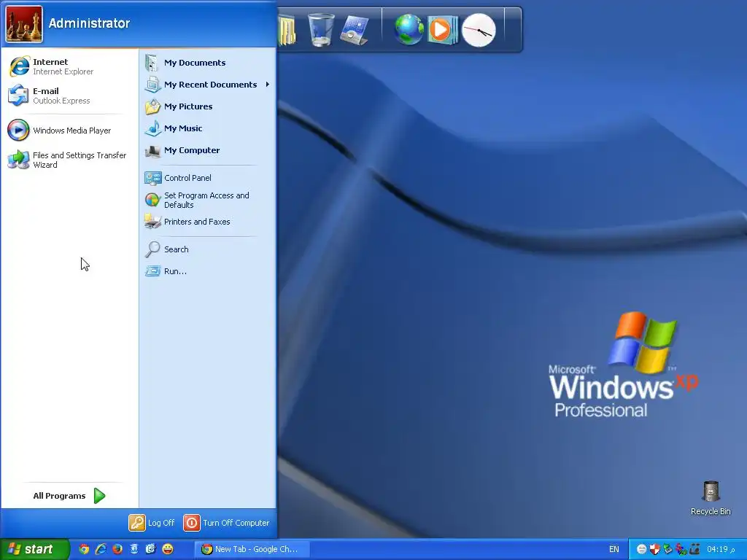Click the green arrow keyboard tray icon
747x560 pixels.
tap(668, 549)
